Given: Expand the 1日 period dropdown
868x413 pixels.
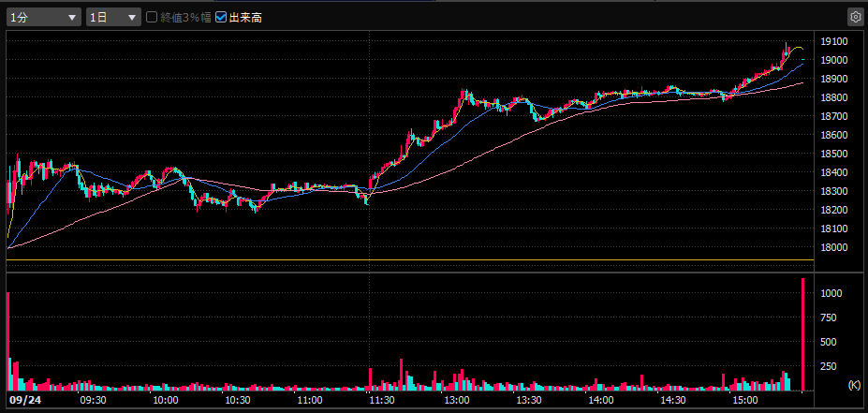Looking at the screenshot, I should [x=112, y=17].
